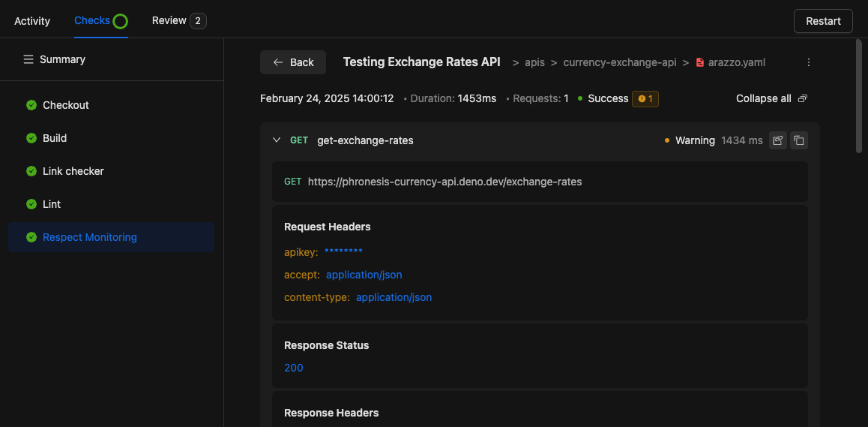Screen dimensions: 868x427
Task: Select the Lint check
Action: [x=111, y=204]
